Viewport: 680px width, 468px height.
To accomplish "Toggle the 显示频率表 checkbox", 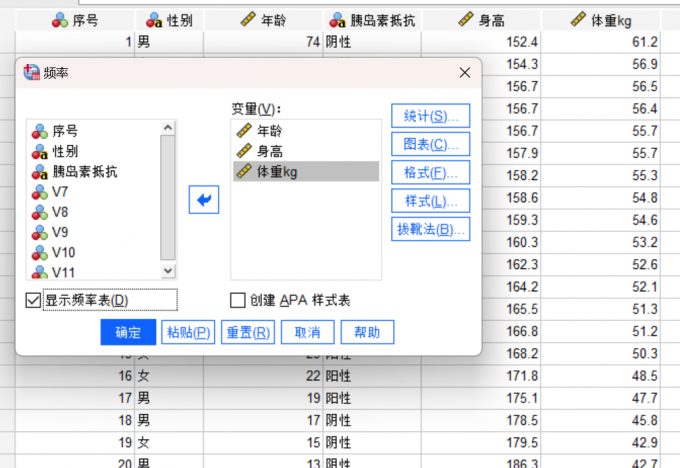I will [33, 300].
